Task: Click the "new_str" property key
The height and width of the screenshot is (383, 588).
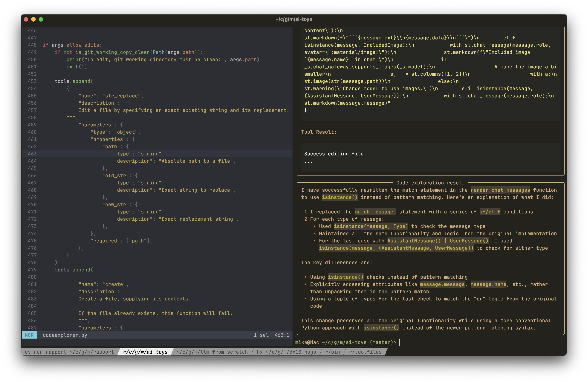Action: [x=115, y=205]
